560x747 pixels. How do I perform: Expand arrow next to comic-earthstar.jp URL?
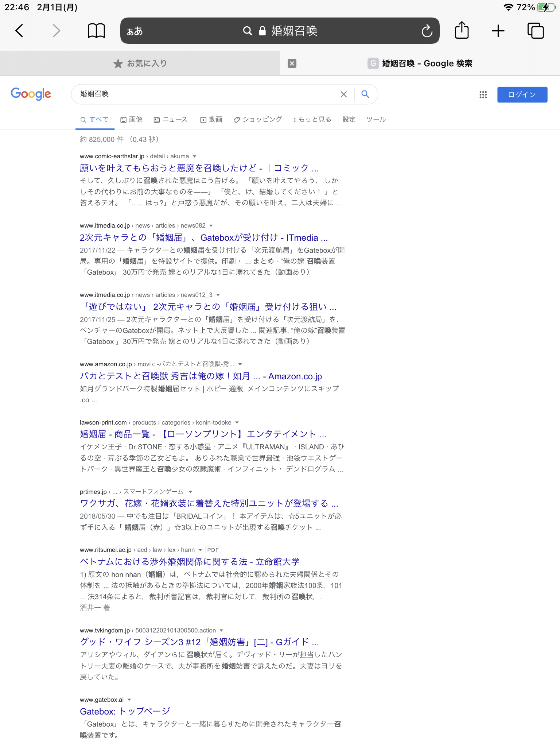(x=195, y=156)
